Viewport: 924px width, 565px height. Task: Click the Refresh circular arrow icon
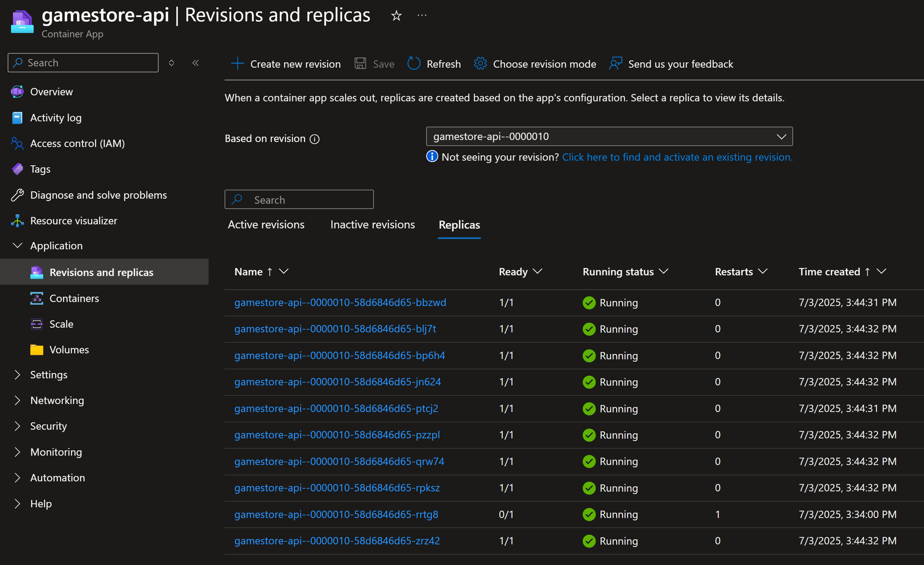pos(414,64)
